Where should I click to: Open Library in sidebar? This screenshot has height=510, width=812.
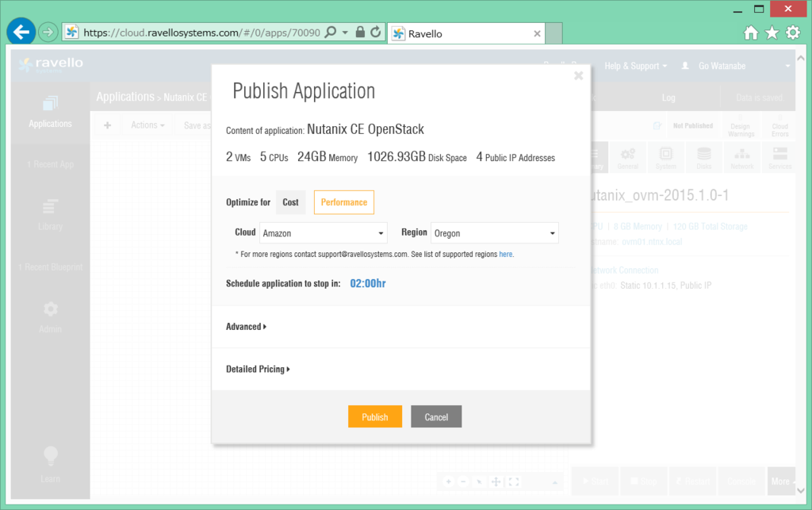click(x=50, y=215)
